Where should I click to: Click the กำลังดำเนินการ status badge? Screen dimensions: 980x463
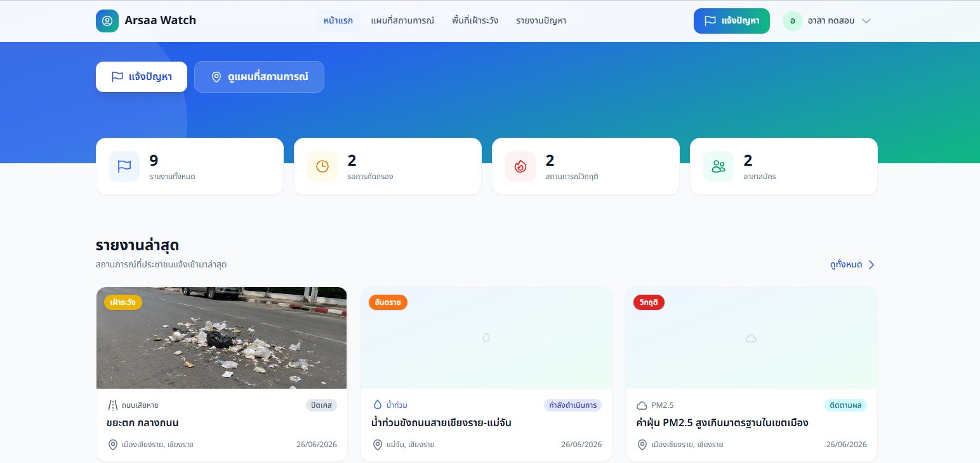tap(573, 405)
